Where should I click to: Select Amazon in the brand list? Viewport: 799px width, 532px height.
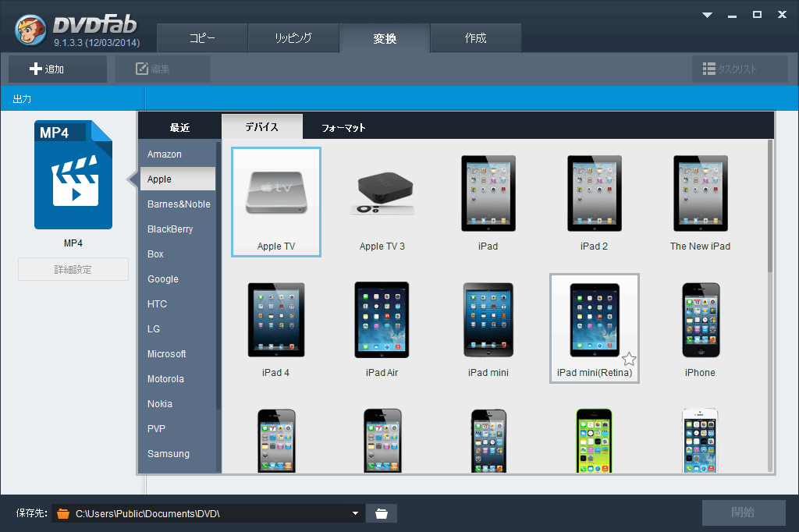coord(178,154)
